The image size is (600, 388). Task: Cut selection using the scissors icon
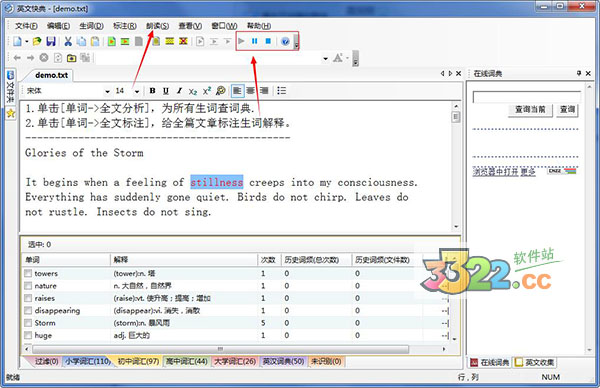point(68,41)
